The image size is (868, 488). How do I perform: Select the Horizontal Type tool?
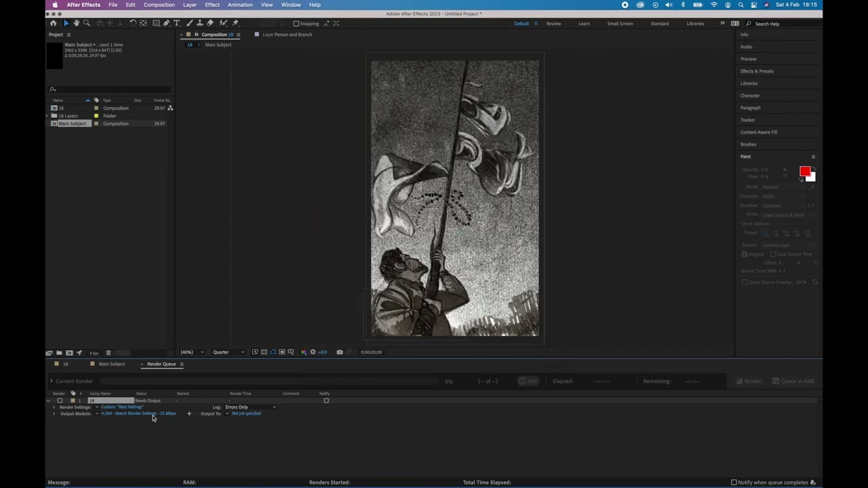coord(177,23)
